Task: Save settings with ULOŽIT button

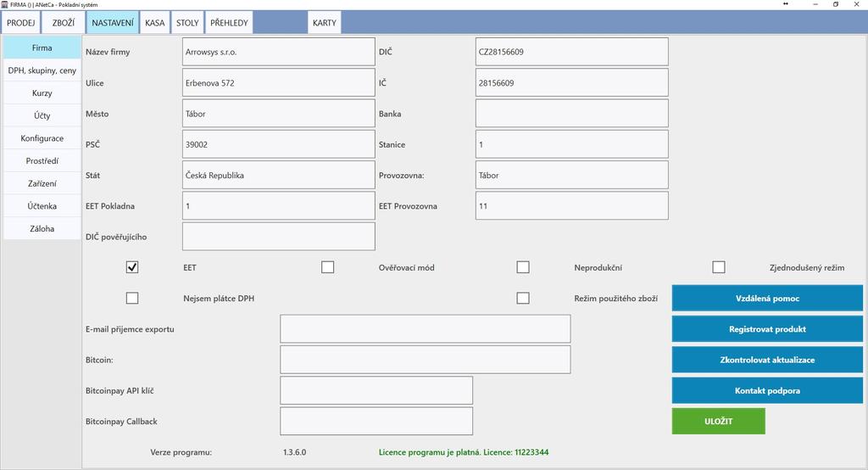Action: tap(719, 422)
